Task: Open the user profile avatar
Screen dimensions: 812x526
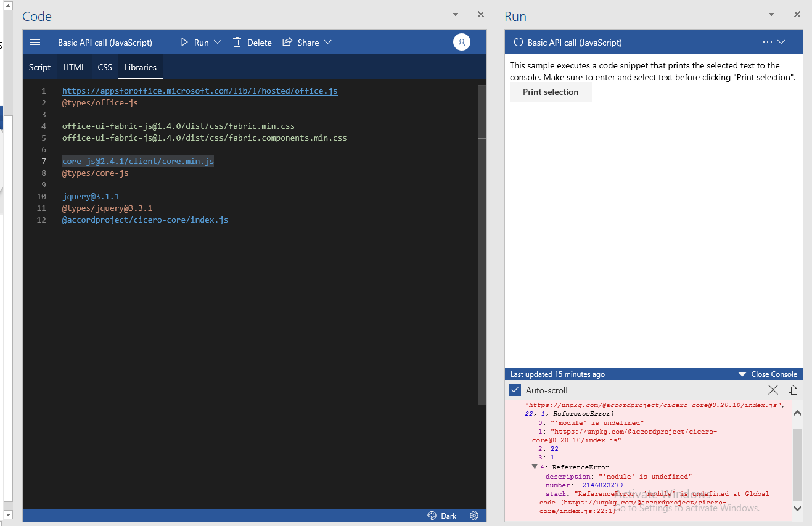Action: pyautogui.click(x=461, y=42)
